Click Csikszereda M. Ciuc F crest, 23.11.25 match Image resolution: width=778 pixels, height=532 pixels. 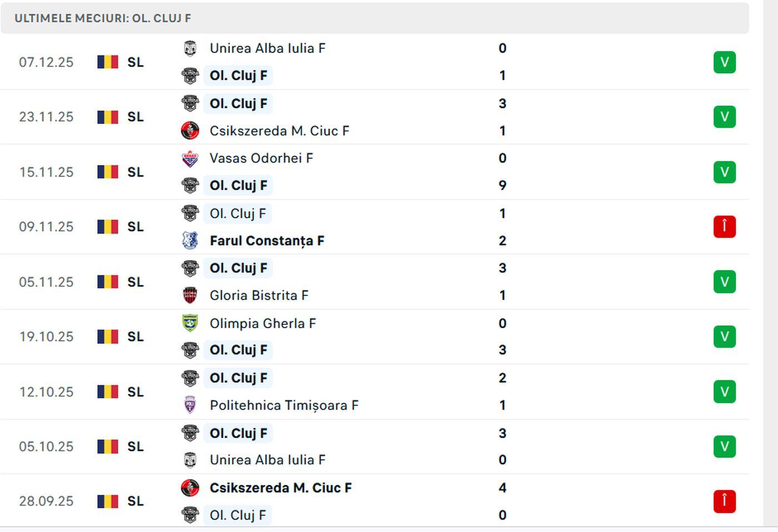(x=190, y=131)
